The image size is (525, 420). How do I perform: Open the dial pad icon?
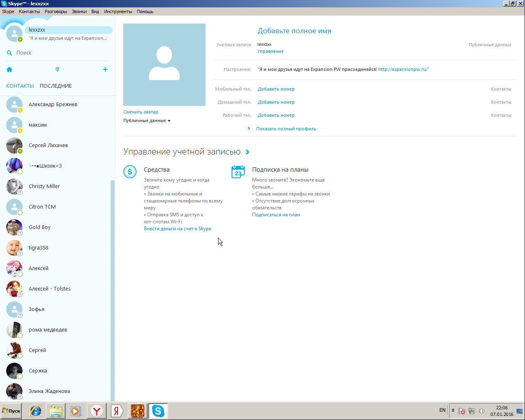(57, 69)
